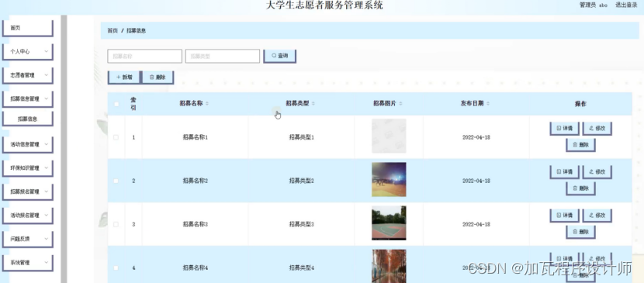Click the 2022-04-18 date in row 招募名称3
This screenshot has width=644, height=283.
[476, 224]
